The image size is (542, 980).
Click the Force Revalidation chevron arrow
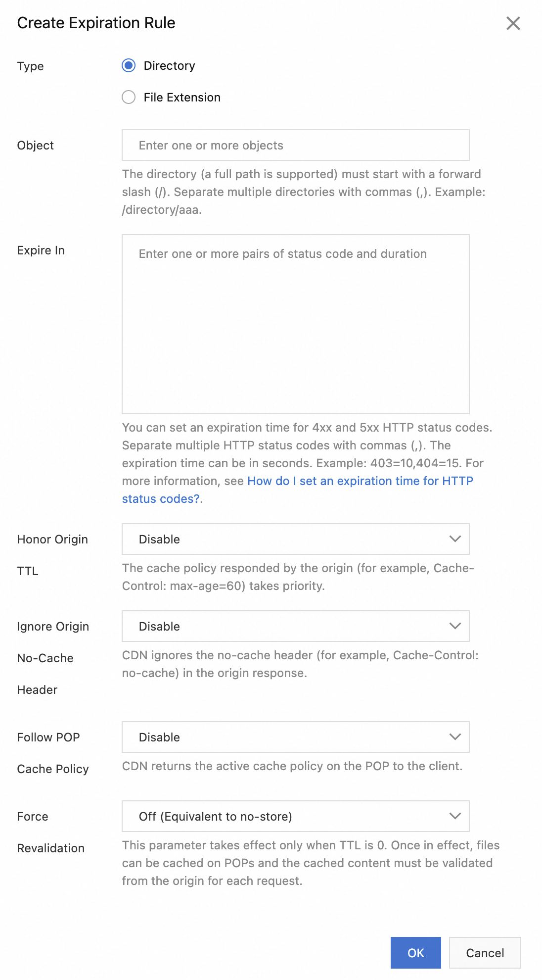(x=455, y=816)
